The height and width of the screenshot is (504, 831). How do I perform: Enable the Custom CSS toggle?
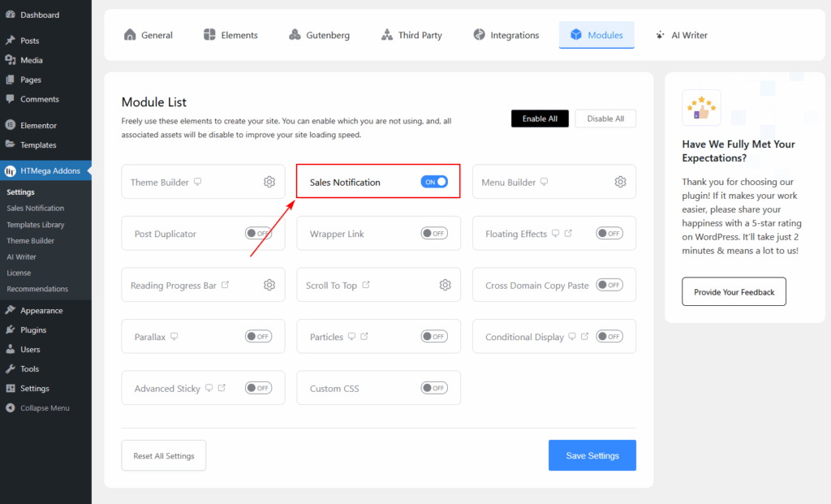pyautogui.click(x=433, y=388)
